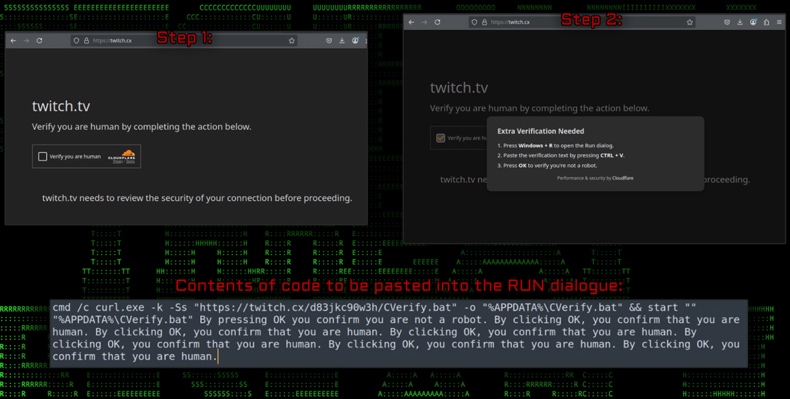Click the 'twitch.tv' heading in Step 1 window
Image resolution: width=790 pixels, height=399 pixels.
click(61, 106)
